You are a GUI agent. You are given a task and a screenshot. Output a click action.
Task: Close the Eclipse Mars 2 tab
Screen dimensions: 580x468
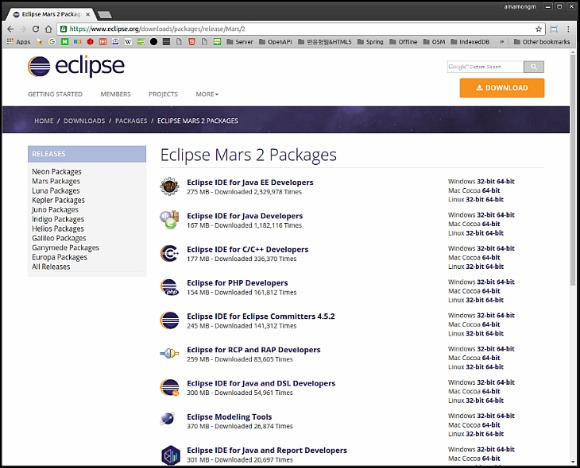[x=88, y=14]
